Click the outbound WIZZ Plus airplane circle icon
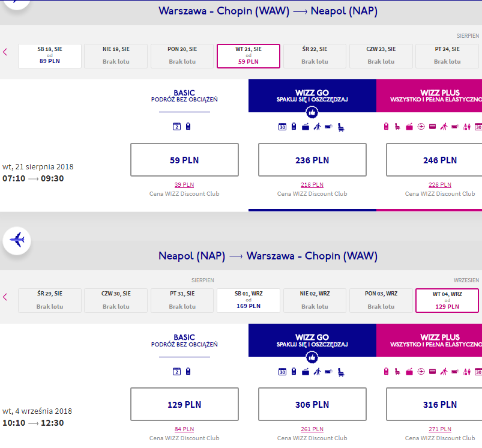Viewport: 482px width, 448px height. [x=421, y=126]
